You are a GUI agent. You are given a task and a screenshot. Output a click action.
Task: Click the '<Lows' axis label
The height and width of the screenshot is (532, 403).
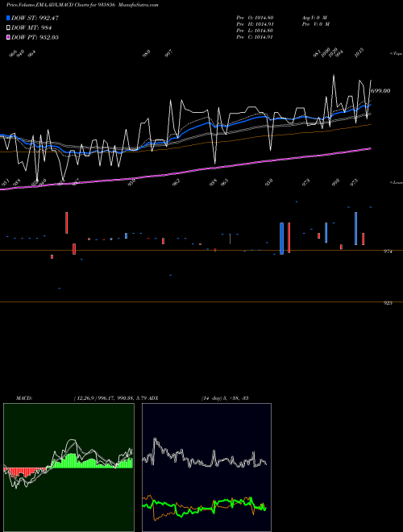(x=397, y=182)
